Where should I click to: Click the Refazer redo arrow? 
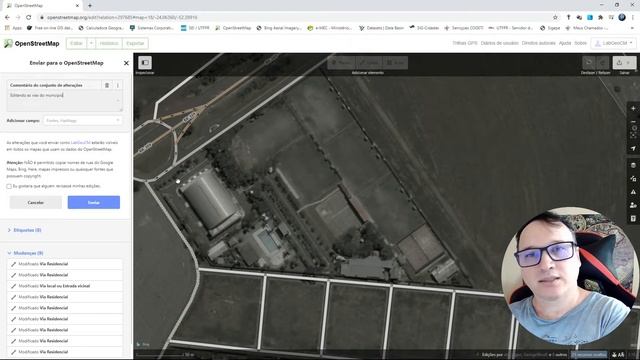click(x=602, y=62)
